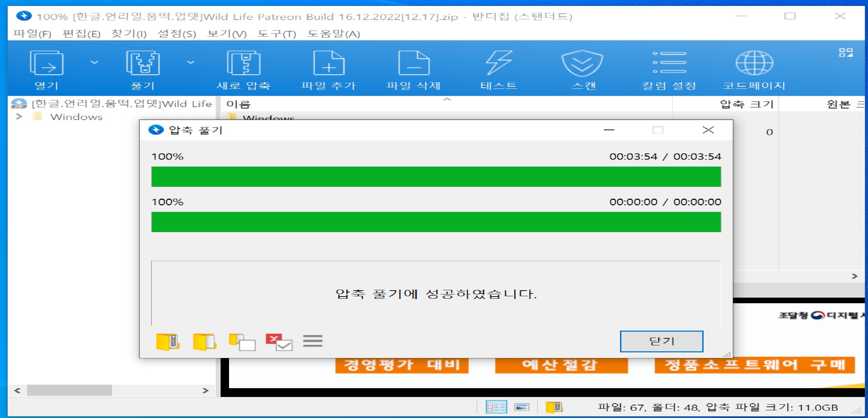Click the red X checkmark icon in dialog
The image size is (868, 418).
279,341
